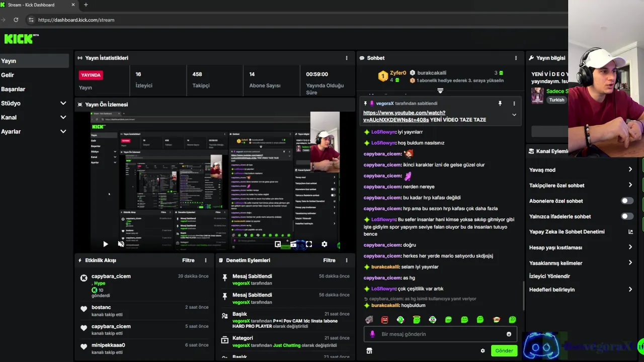Open Hesap yaşı kısıtlaması options
Viewport: 644px width, 362px height.
[581, 247]
